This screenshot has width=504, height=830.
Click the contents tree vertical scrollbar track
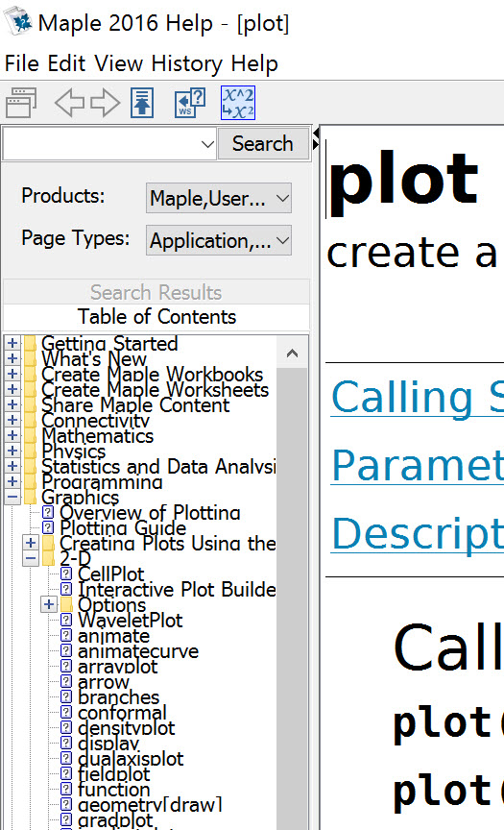tap(292, 598)
